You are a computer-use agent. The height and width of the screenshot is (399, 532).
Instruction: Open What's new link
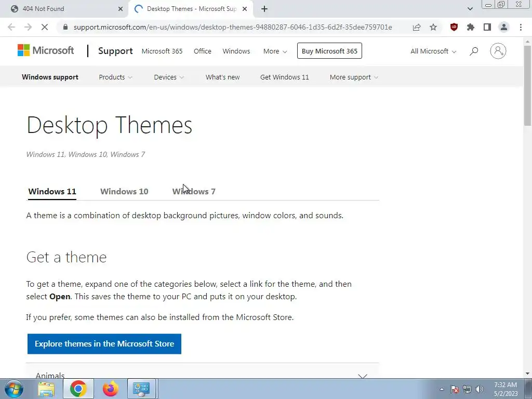coord(222,77)
